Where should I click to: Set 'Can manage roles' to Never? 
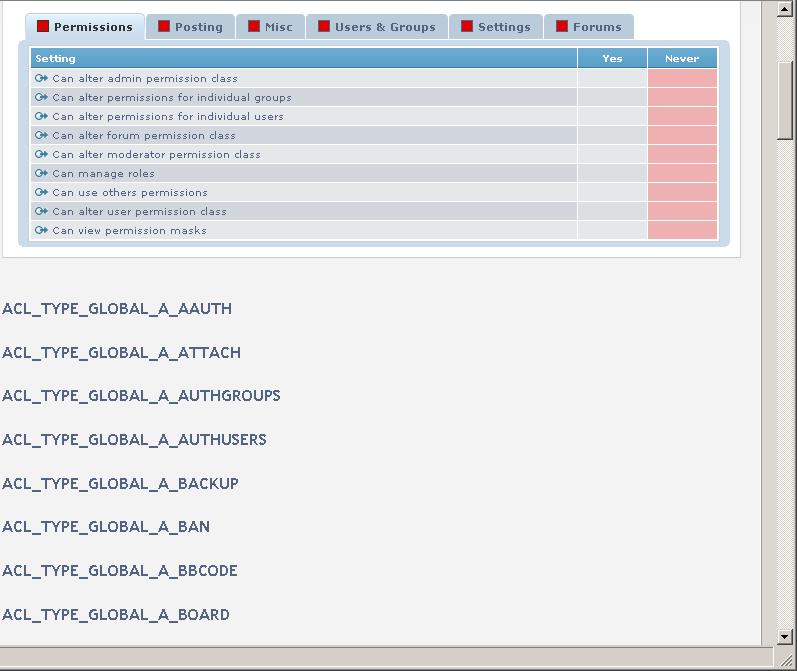(x=682, y=173)
